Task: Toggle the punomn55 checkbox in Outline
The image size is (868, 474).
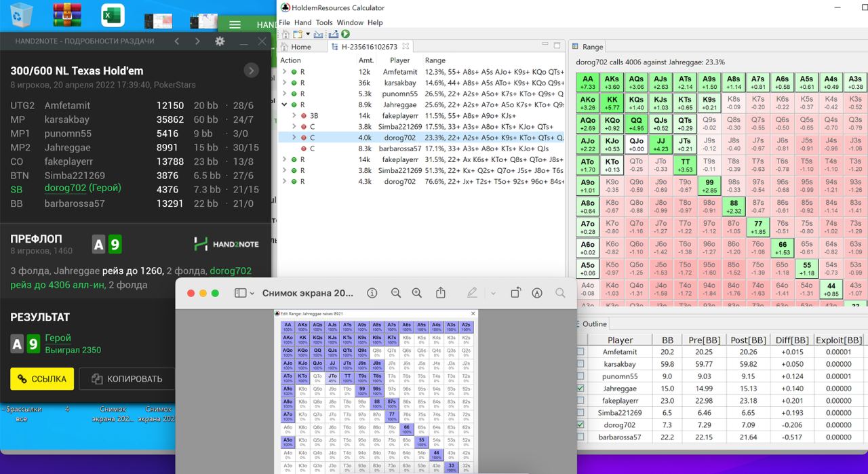Action: coord(580,376)
